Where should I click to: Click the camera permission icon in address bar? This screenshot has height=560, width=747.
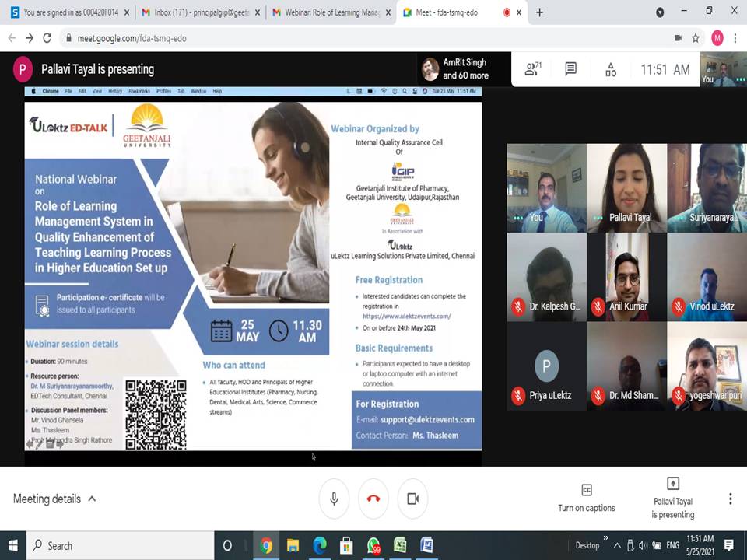pyautogui.click(x=678, y=38)
